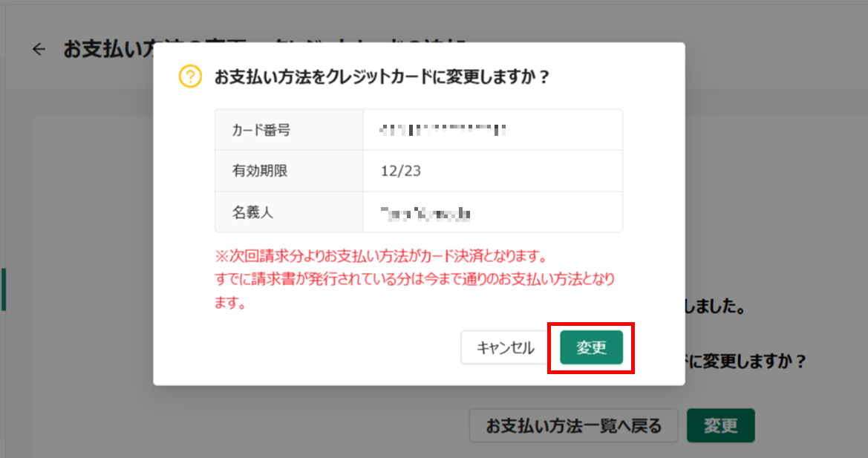Select the カード番号 label cell
Viewport: 868px width, 458px height.
tap(289, 129)
